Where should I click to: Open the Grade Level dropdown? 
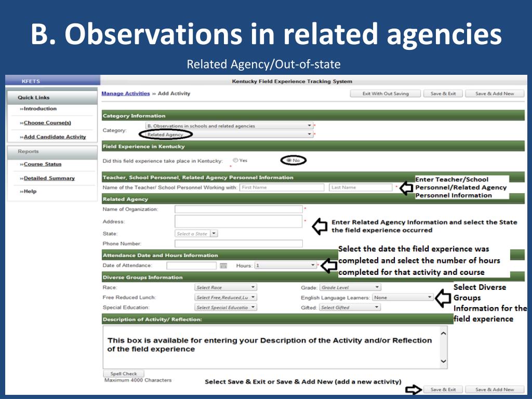pyautogui.click(x=350, y=287)
